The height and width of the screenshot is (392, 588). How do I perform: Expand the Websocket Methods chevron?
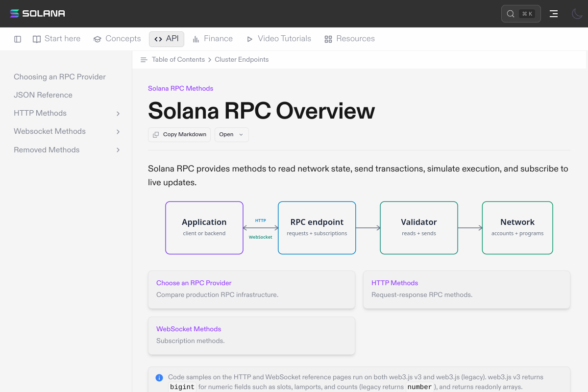(x=118, y=132)
